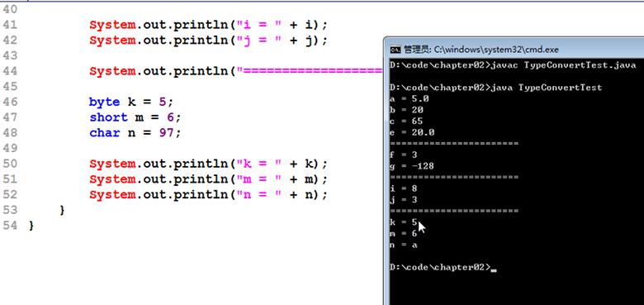Click the keyword char on line 48
The width and height of the screenshot is (644, 305).
104,133
